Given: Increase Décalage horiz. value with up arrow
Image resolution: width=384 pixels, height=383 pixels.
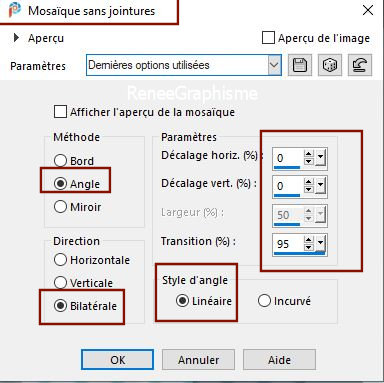Looking at the screenshot, I should [x=309, y=154].
